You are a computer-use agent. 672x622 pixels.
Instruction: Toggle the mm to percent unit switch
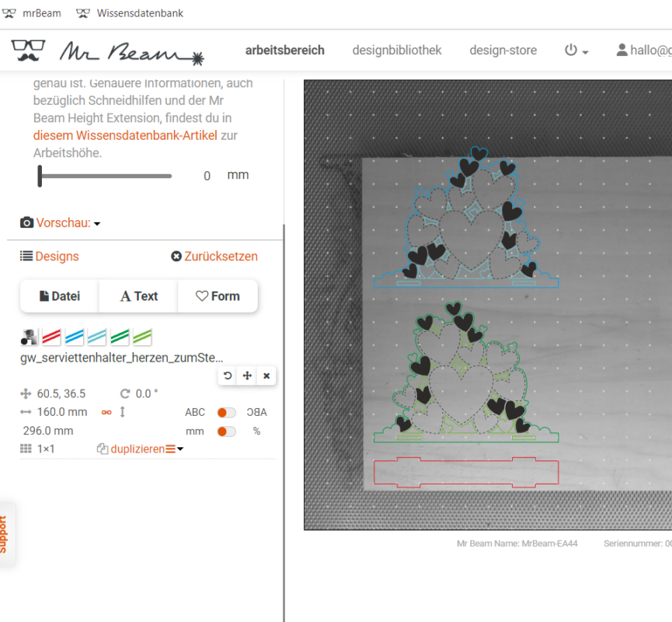point(226,431)
